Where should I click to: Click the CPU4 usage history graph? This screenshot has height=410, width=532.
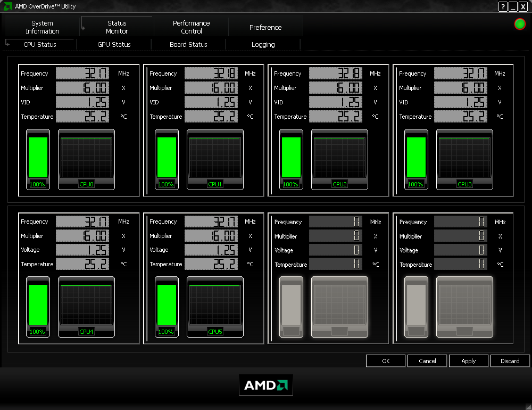coord(87,305)
